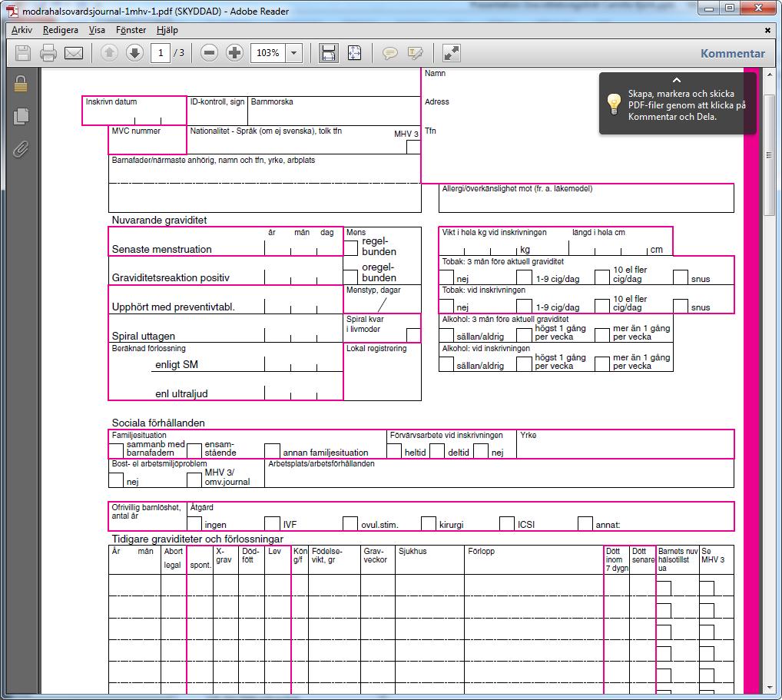Click the envelope Send email icon

[74, 53]
